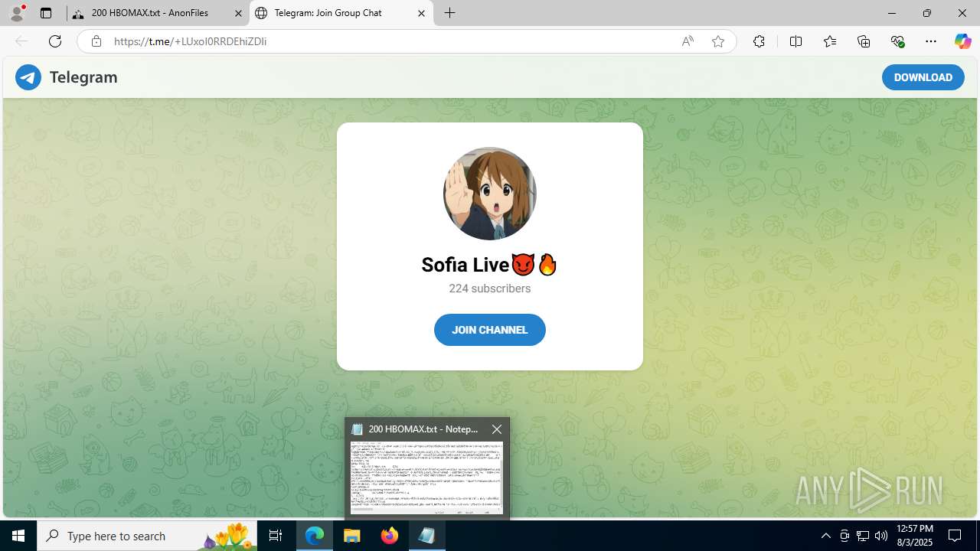
Task: Go back to the previous page
Action: coord(21,41)
